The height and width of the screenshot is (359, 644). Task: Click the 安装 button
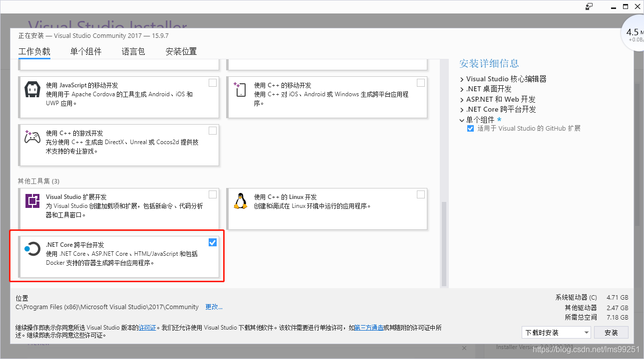click(x=611, y=333)
